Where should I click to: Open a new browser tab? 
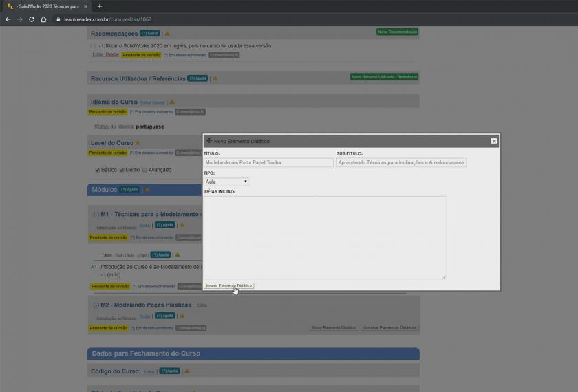(x=100, y=6)
